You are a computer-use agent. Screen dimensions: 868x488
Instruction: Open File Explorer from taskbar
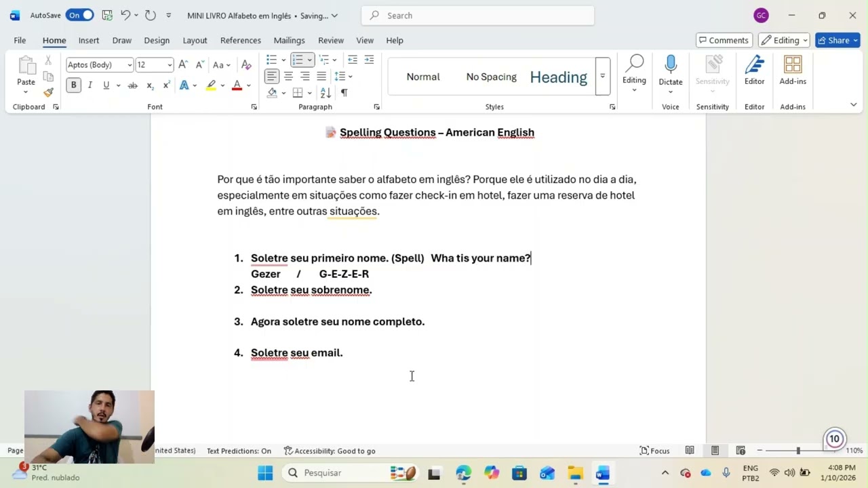point(575,473)
